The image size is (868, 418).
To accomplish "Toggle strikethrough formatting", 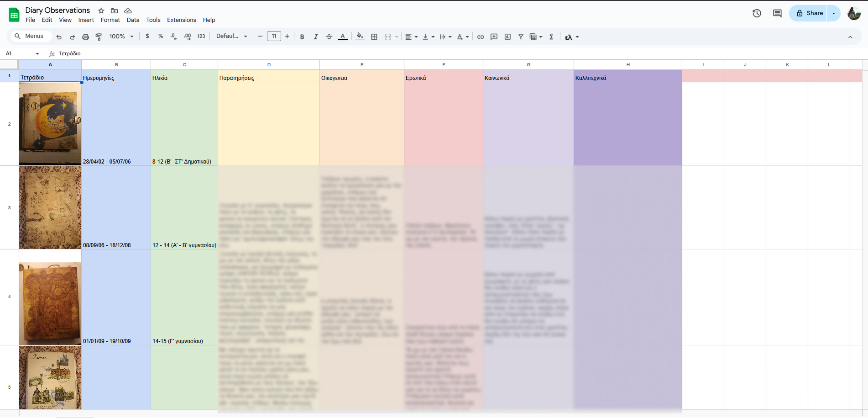I will 329,37.
